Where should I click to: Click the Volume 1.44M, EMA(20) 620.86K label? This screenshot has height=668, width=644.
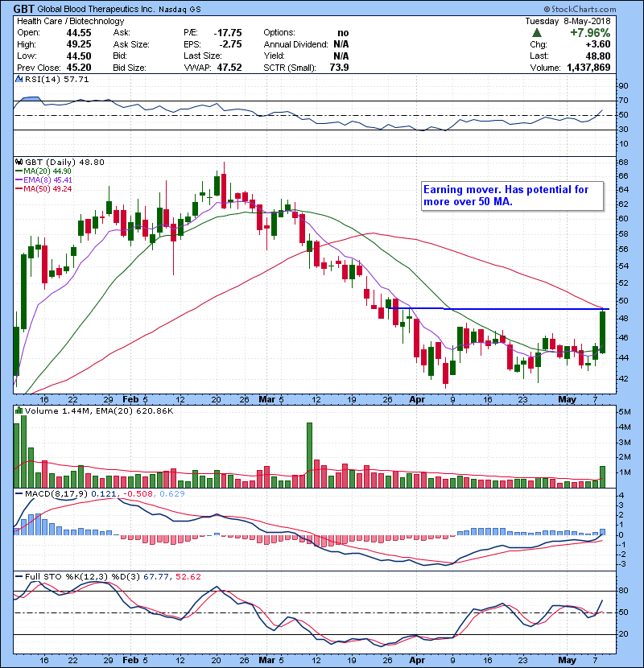[x=99, y=410]
